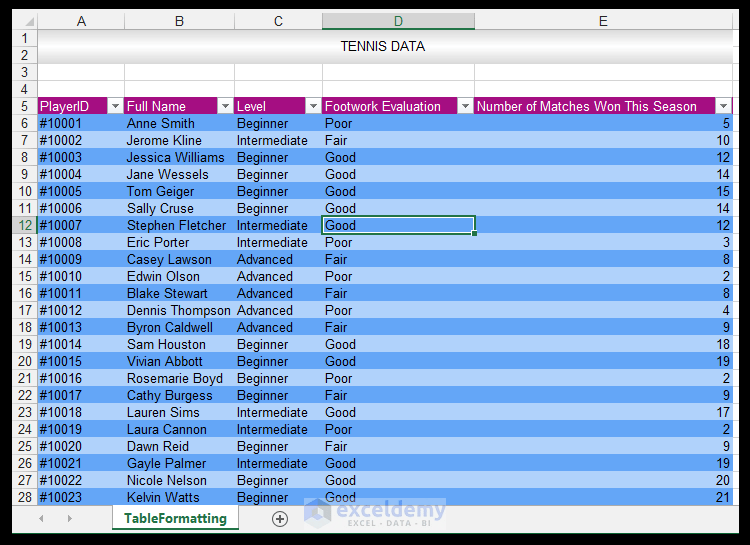This screenshot has width=750, height=545.
Task: Select the Vivian Abbott cell
Action: (179, 361)
